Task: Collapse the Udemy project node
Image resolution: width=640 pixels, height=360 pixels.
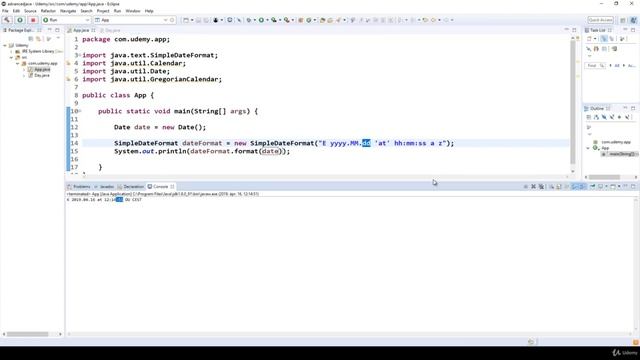Action: coord(5,45)
